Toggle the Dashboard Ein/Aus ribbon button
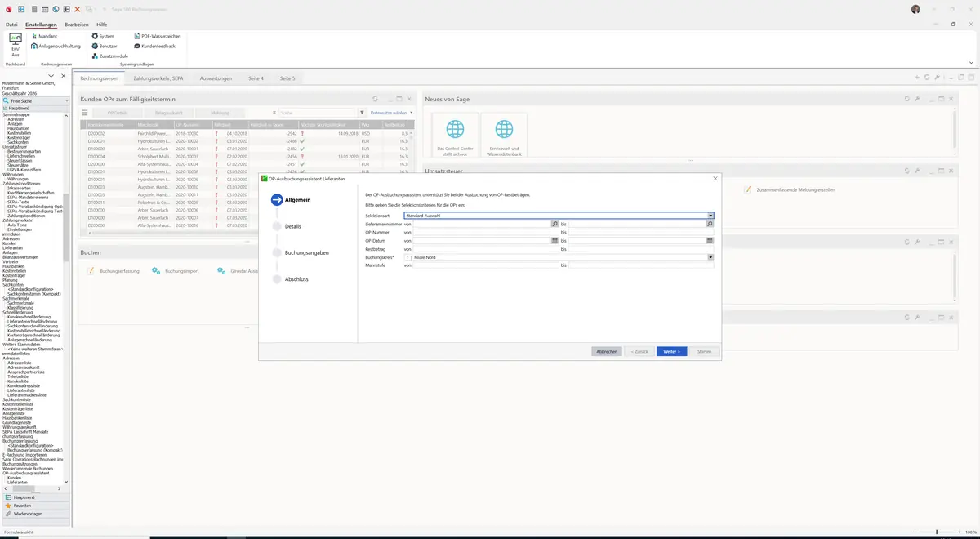 (16, 44)
